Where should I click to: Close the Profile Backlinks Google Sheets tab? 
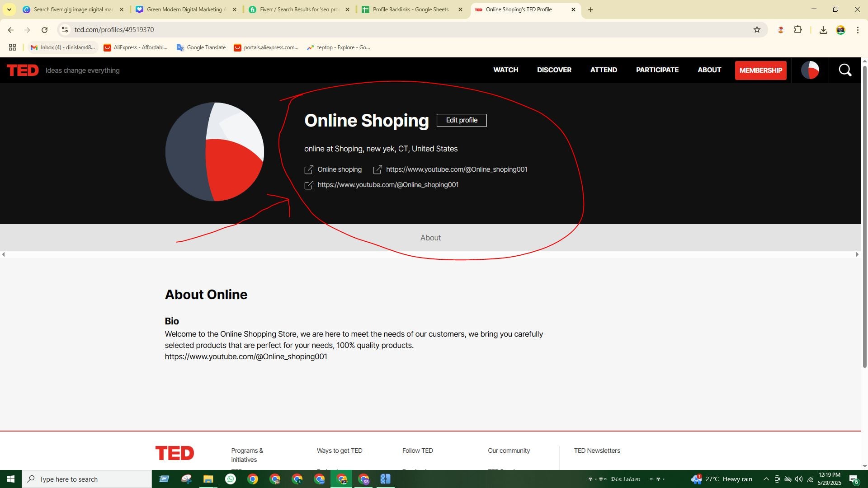[x=460, y=9]
